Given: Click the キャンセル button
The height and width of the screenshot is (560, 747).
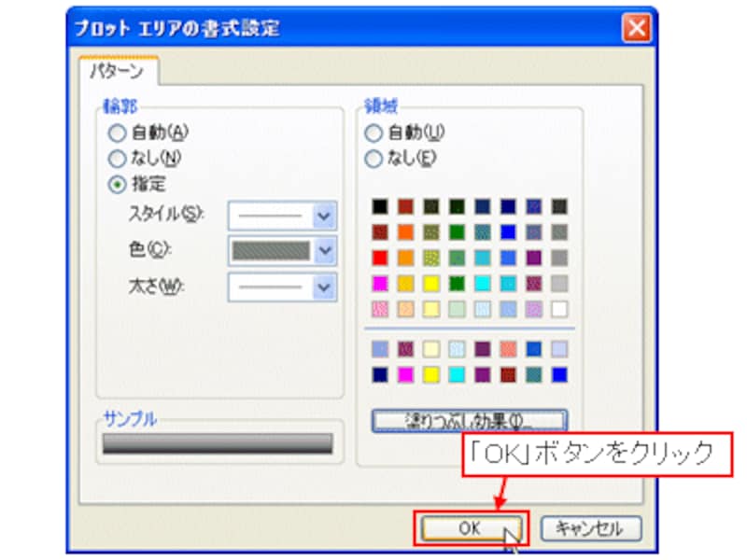Looking at the screenshot, I should pos(591,528).
